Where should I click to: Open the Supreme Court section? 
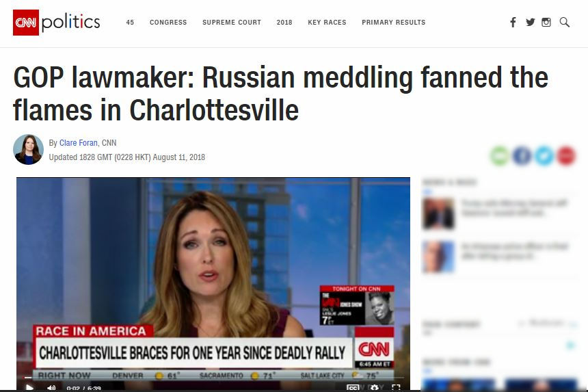232,23
